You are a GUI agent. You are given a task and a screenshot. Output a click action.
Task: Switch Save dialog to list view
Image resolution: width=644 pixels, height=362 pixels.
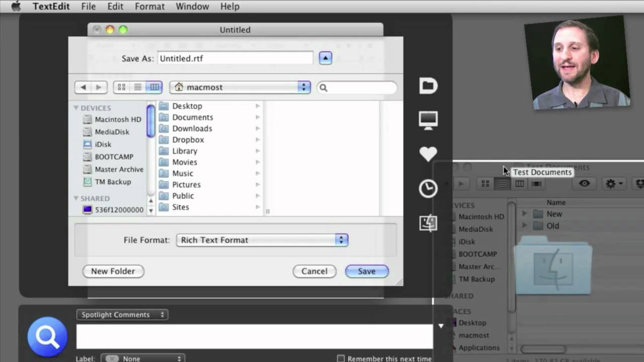coord(137,87)
